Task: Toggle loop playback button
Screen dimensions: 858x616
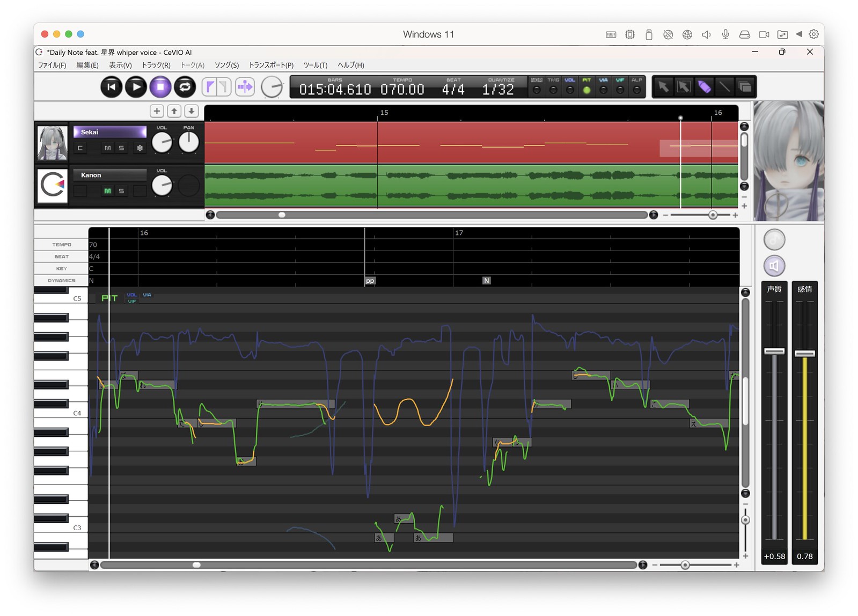Action: pos(185,87)
